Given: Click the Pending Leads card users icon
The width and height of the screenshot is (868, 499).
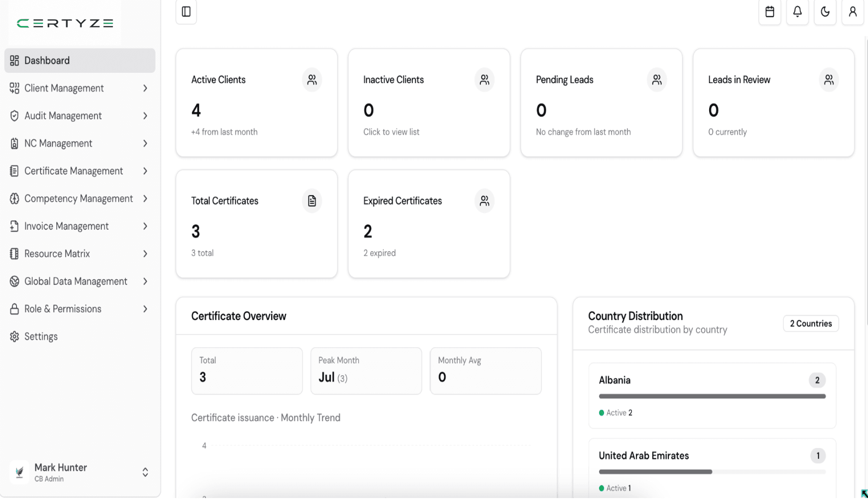Looking at the screenshot, I should 657,80.
